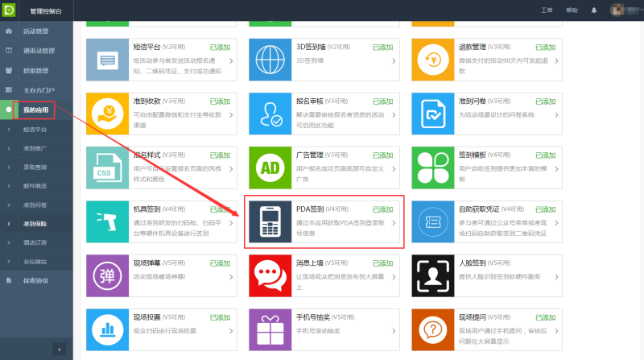Collapse the left sidebar with bottom arrow

click(x=59, y=349)
